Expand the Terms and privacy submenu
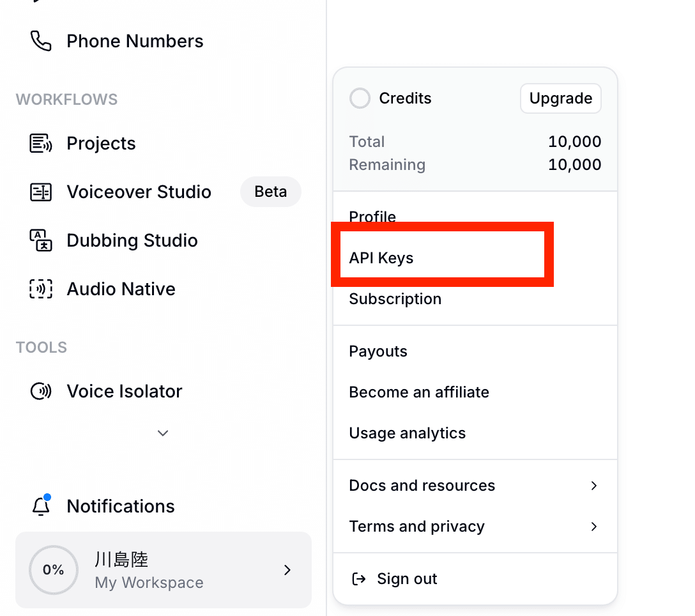 tap(593, 527)
